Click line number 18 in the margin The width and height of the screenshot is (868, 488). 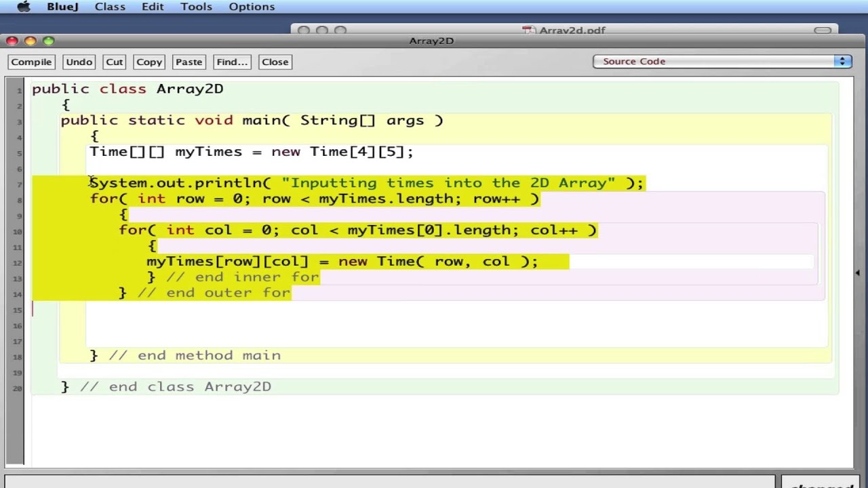click(x=18, y=357)
